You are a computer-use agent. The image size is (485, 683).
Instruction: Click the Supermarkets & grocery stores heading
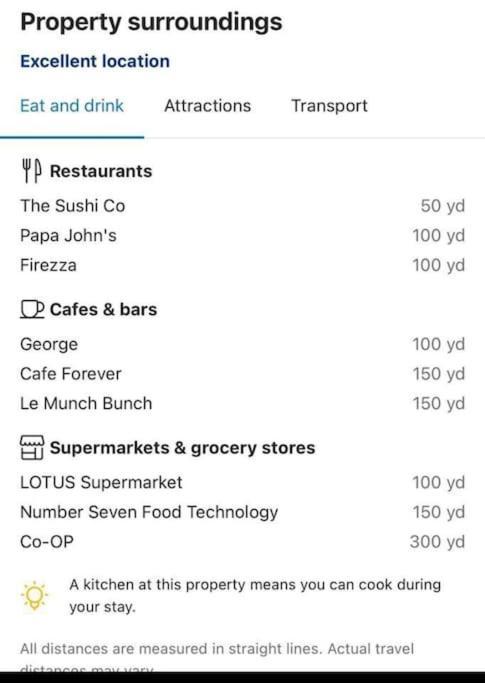182,448
